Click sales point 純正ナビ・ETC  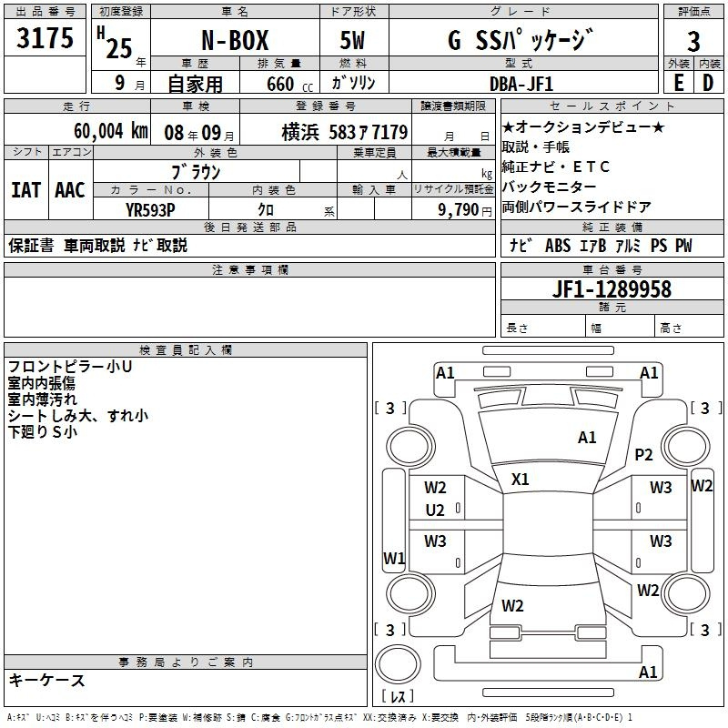point(556,167)
